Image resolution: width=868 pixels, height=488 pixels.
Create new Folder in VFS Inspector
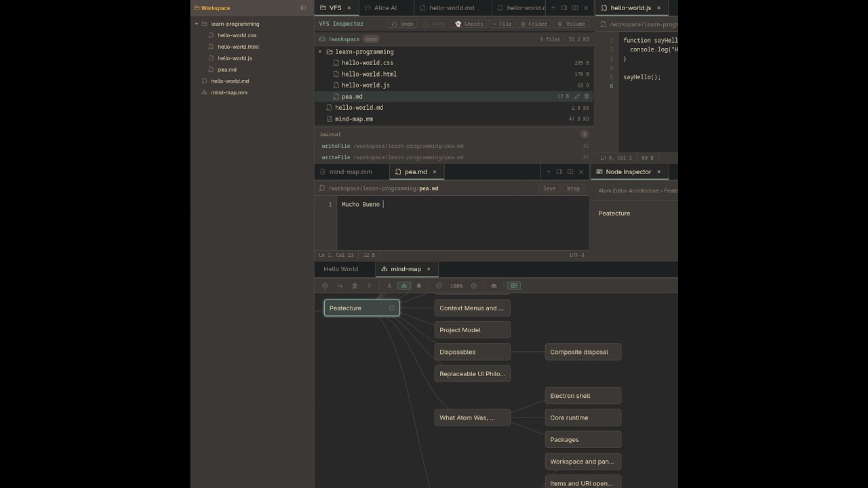pos(534,24)
